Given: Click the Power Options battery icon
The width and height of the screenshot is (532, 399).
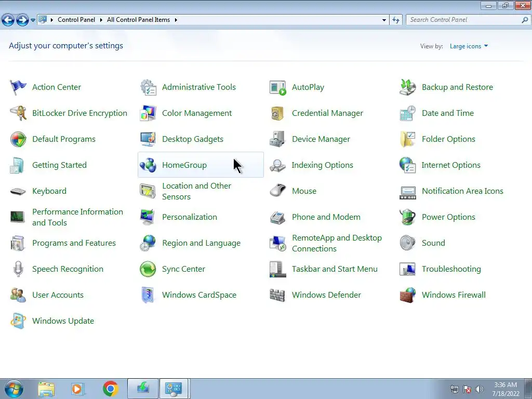Looking at the screenshot, I should [x=407, y=217].
